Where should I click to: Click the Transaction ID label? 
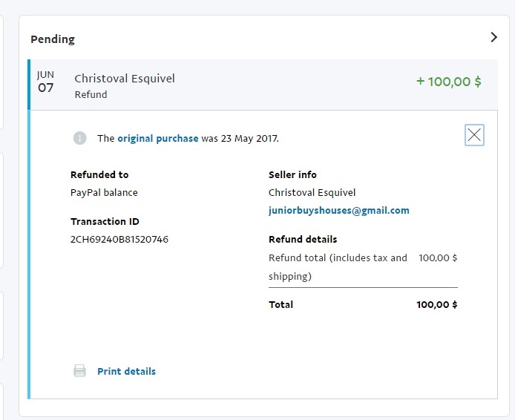pyautogui.click(x=105, y=221)
